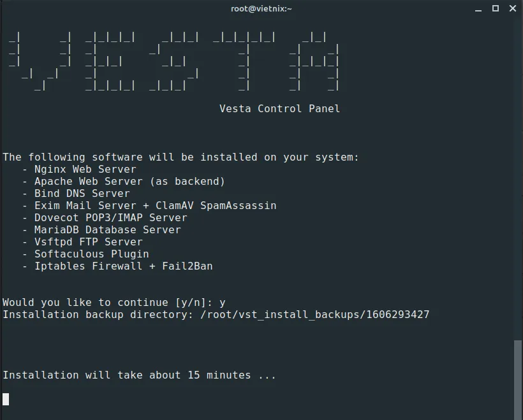523x420 pixels.
Task: Click the backup directory path /root/vst_install_backups
Action: click(315, 315)
